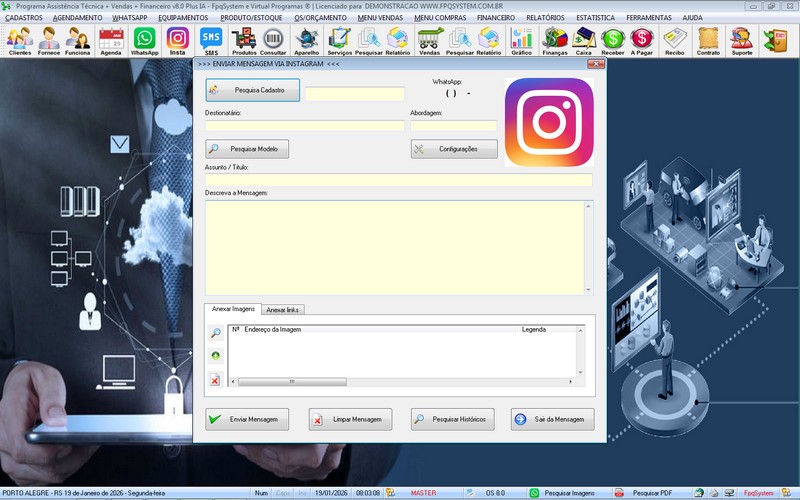The image size is (800, 500).
Task: Click the Suporte toolbar icon
Action: click(x=741, y=40)
